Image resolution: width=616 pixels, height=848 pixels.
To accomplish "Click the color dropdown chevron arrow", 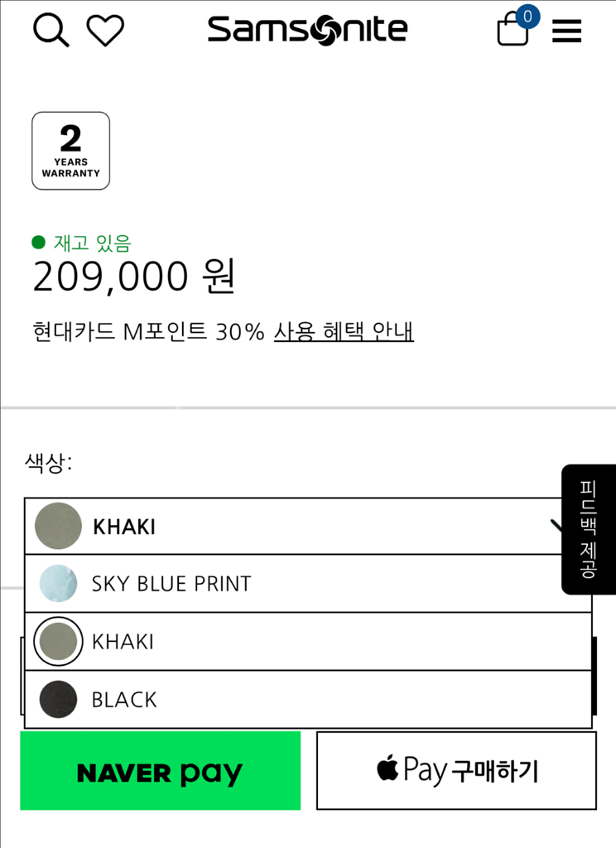I will point(556,525).
